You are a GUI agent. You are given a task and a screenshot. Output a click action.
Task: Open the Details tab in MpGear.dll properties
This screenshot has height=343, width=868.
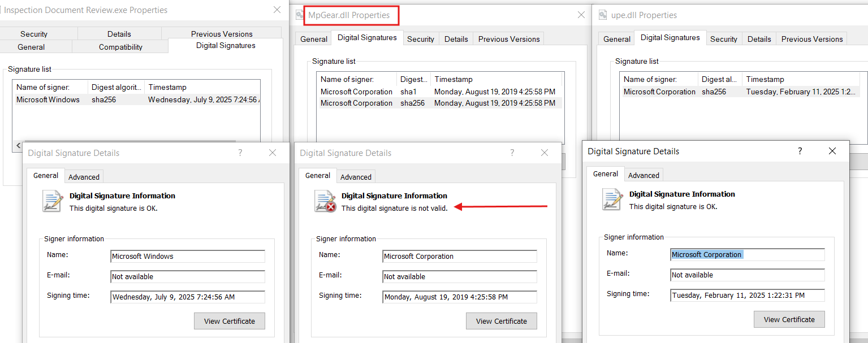456,38
